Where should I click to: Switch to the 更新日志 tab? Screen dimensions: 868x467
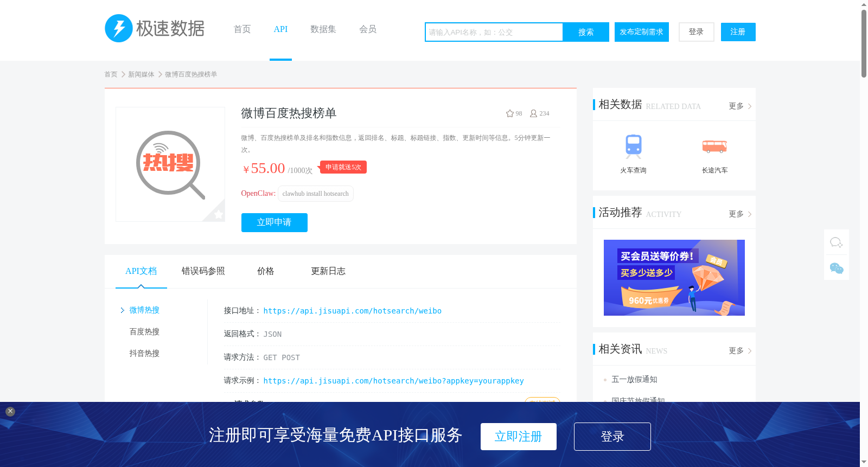point(328,271)
